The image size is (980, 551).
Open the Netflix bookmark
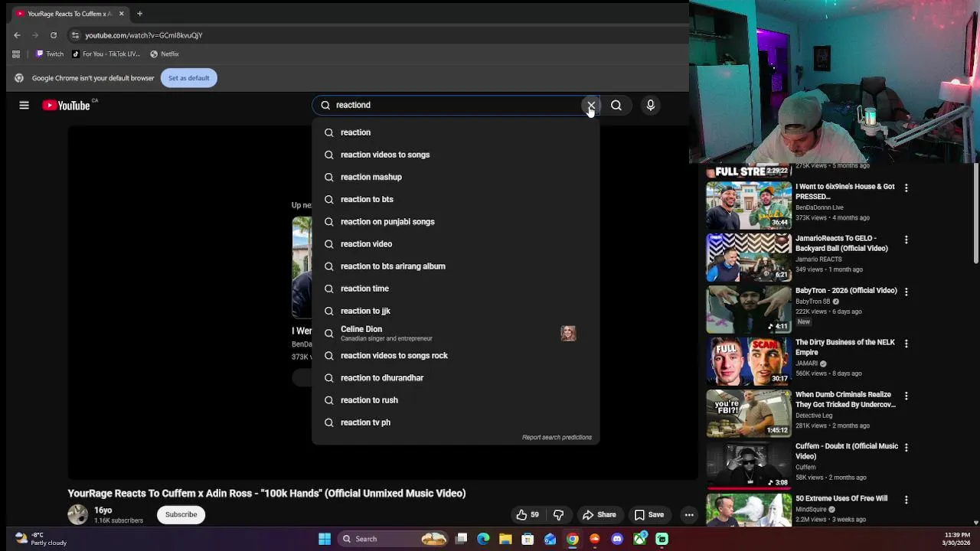click(x=165, y=54)
